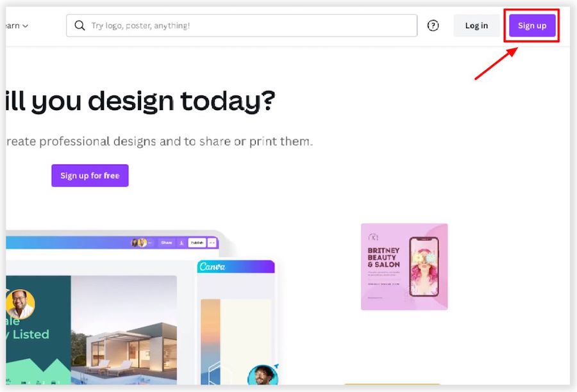This screenshot has height=392, width=577.
Task: Click the three-dot more icon in mockup
Action: coord(212,243)
